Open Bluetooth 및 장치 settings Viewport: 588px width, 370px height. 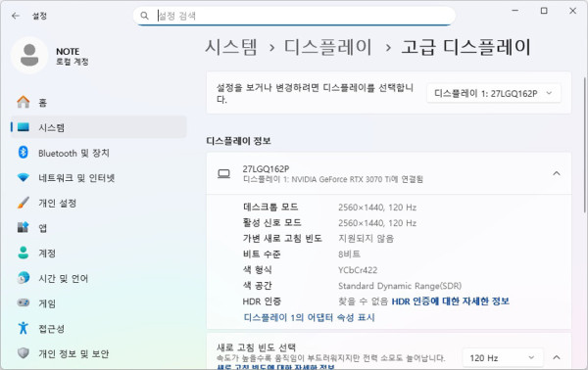coord(99,153)
